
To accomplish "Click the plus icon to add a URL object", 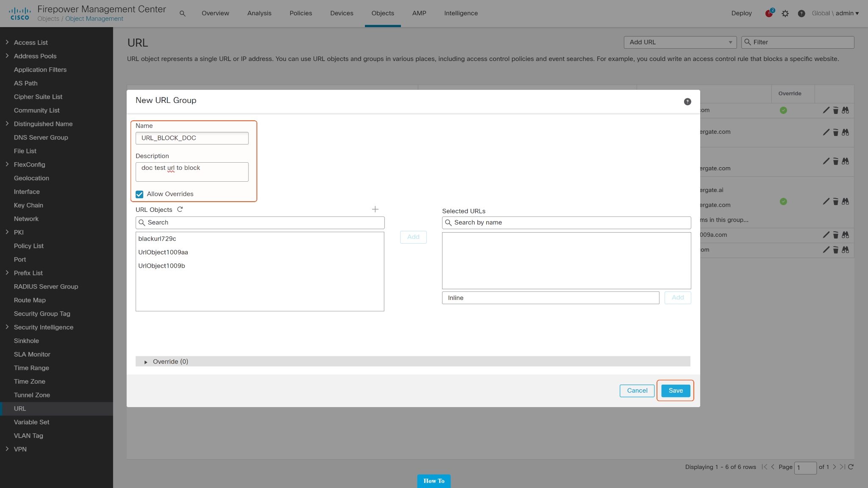I will click(375, 209).
